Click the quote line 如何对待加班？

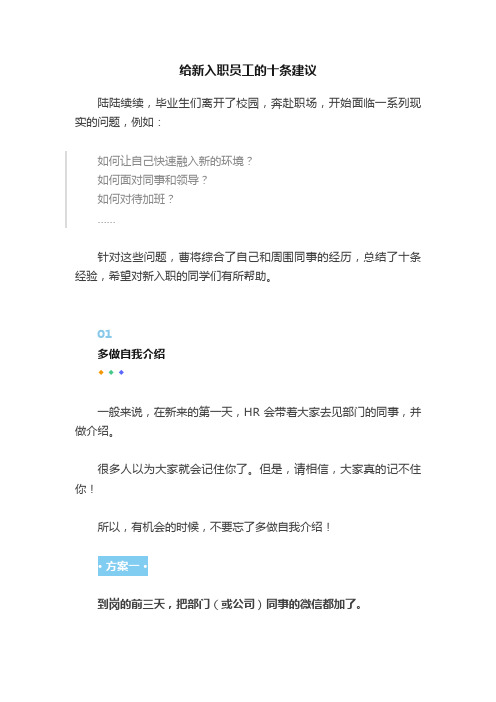[136, 199]
